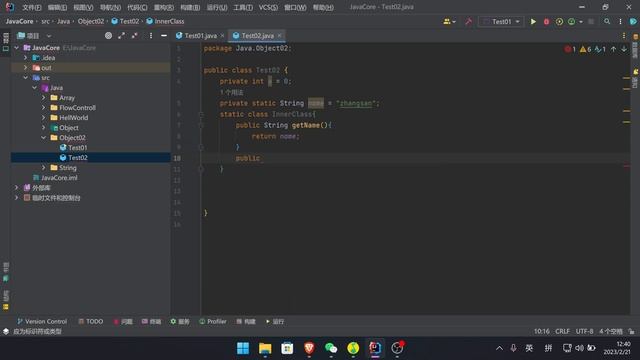Expand the out folder
Screen dimensions: 640x360
click(26, 68)
